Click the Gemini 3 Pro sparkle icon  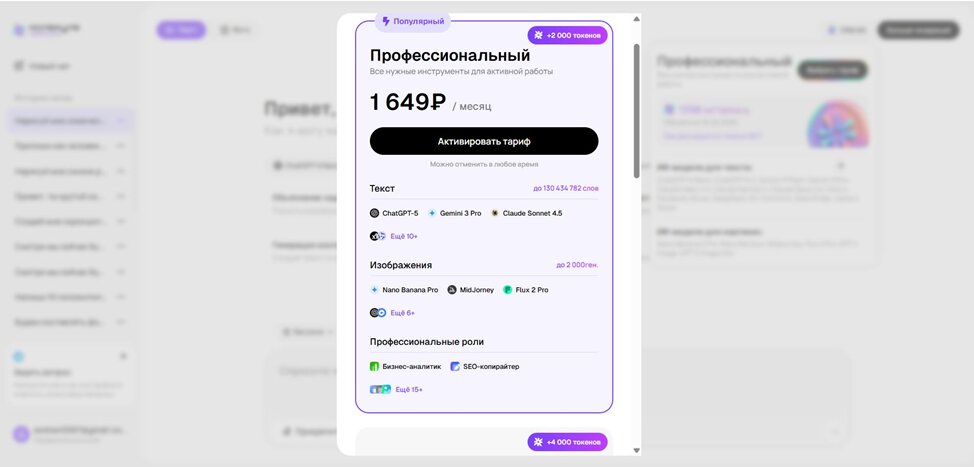click(x=432, y=213)
